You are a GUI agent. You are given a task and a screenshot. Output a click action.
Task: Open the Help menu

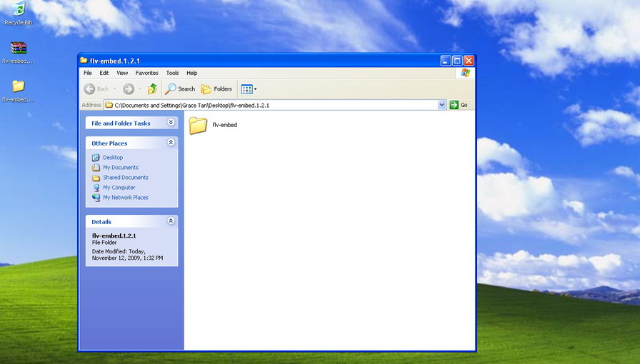coord(192,73)
